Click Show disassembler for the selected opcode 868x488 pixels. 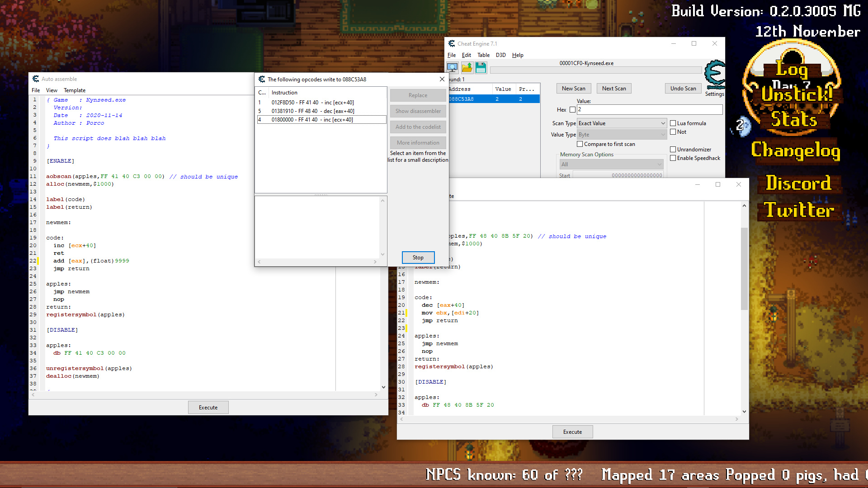418,111
